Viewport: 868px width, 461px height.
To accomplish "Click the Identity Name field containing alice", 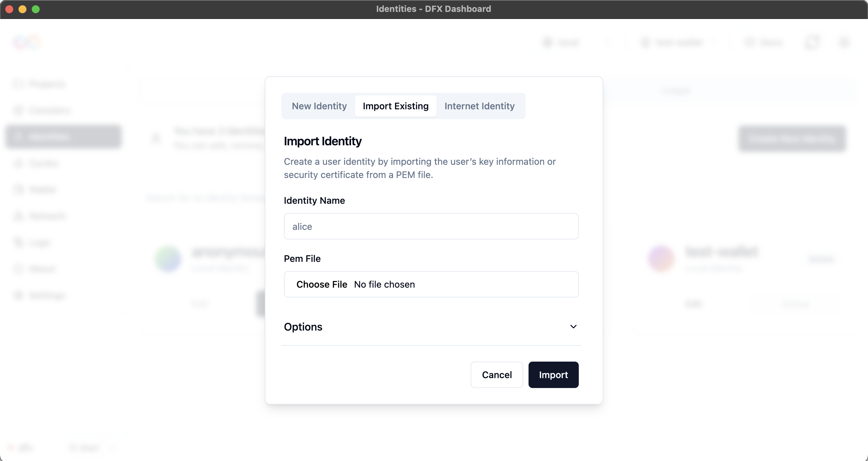I will [x=431, y=226].
